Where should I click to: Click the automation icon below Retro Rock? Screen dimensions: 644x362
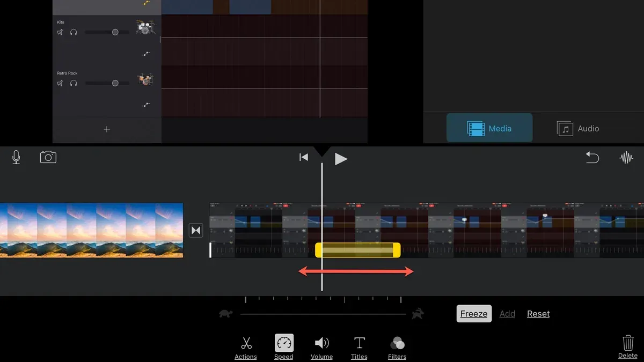tap(145, 105)
